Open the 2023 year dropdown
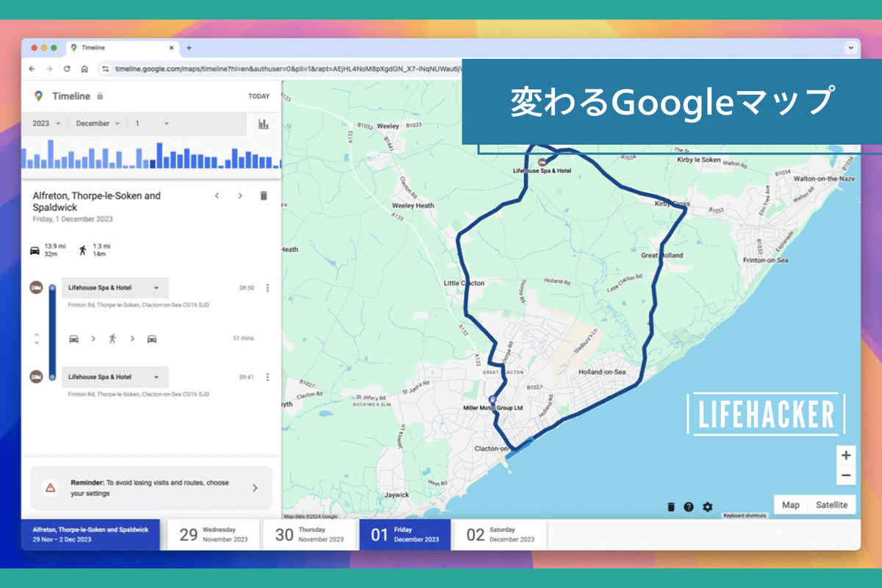Viewport: 882px width, 588px height. 46,123
